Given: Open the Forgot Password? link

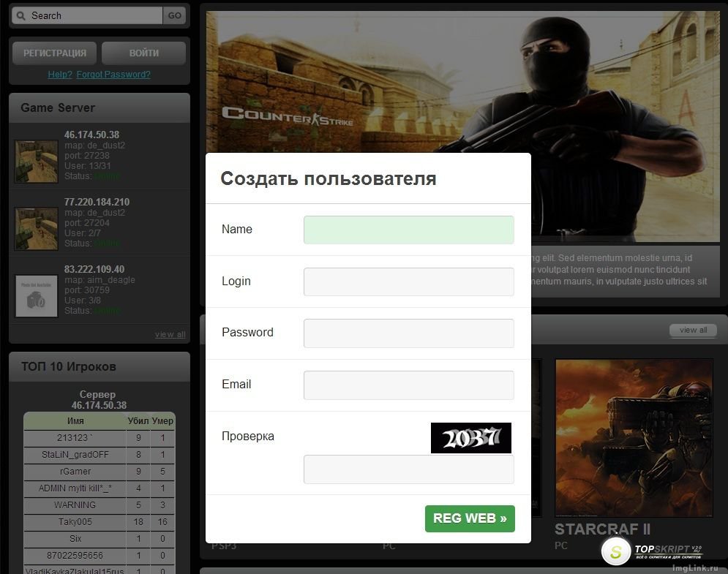Looking at the screenshot, I should pos(113,75).
